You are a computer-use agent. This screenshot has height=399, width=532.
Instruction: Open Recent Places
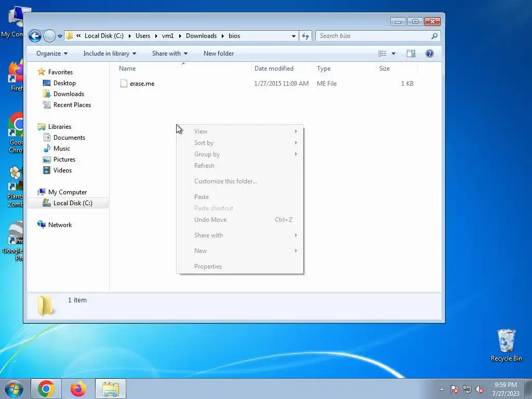pyautogui.click(x=72, y=105)
